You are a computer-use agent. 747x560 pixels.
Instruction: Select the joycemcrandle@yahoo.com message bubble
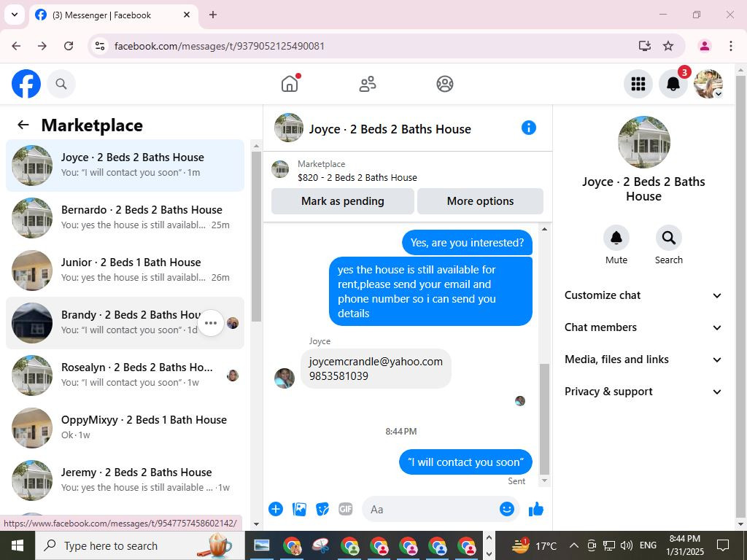pos(376,368)
